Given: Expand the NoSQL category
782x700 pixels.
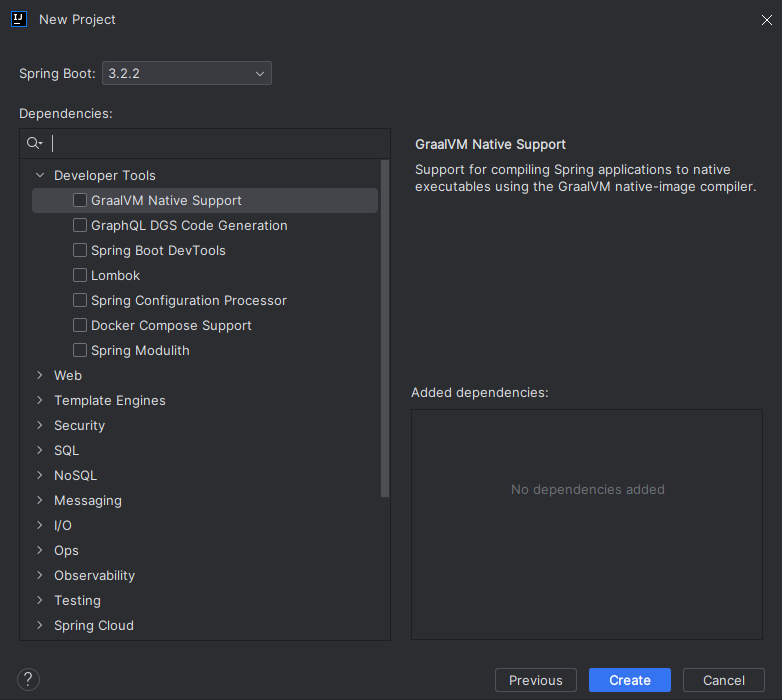Looking at the screenshot, I should coord(40,475).
